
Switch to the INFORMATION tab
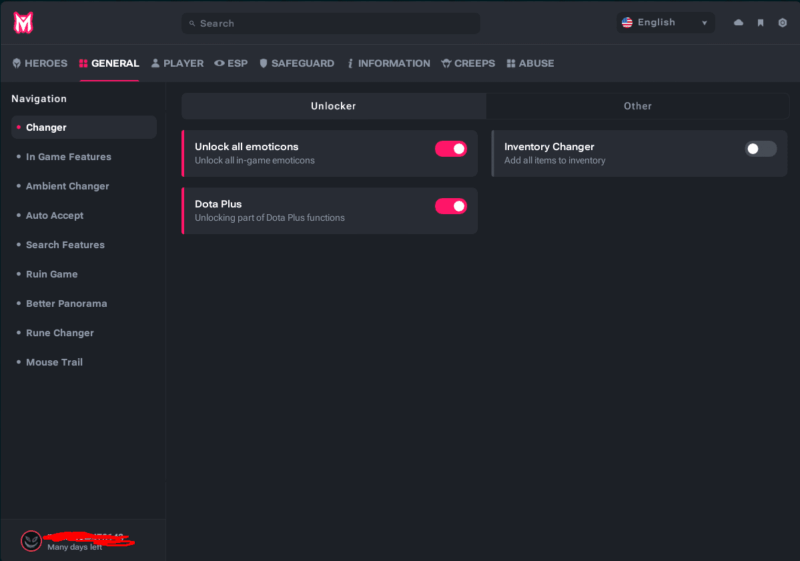389,63
